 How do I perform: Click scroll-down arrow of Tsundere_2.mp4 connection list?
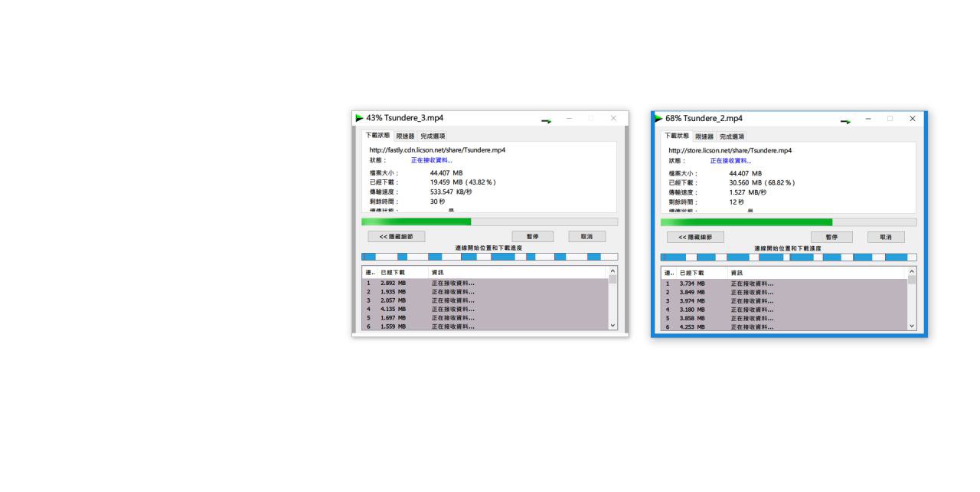(912, 326)
